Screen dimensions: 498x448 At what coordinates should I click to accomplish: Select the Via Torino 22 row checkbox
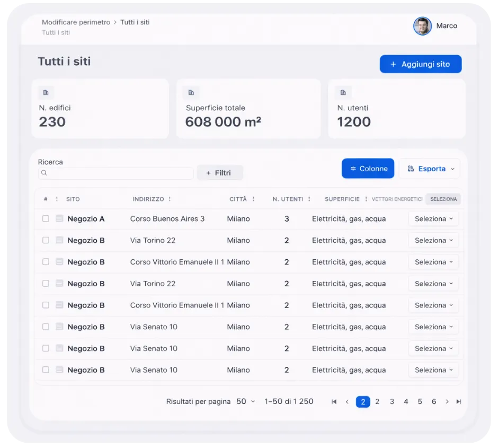click(x=46, y=241)
